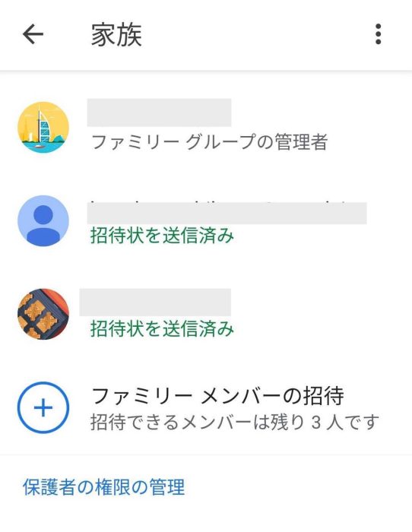The height and width of the screenshot is (532, 412).
Task: Click redacted name beside waffle avatar
Action: 155,302
